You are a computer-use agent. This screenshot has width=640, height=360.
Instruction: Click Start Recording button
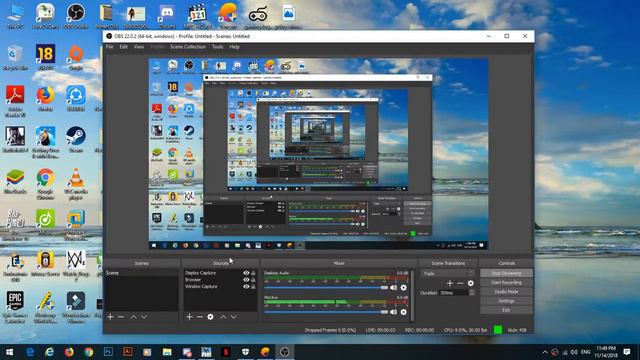click(x=506, y=282)
